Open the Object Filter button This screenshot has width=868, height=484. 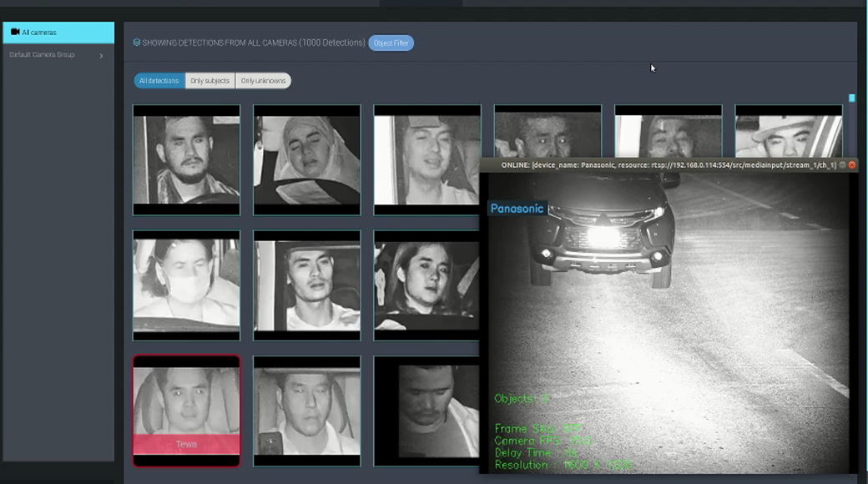click(391, 43)
